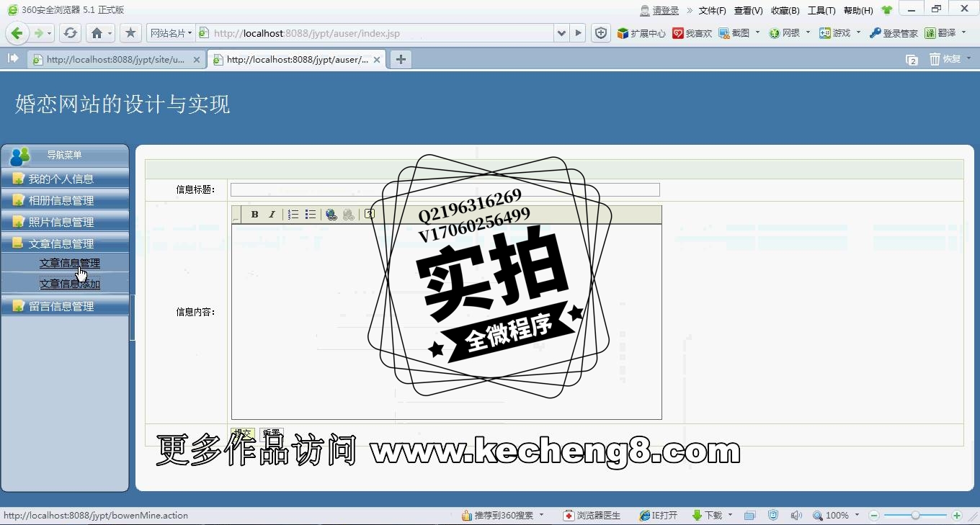Image resolution: width=980 pixels, height=525 pixels.
Task: Open home button dropdown arrow
Action: pos(110,33)
